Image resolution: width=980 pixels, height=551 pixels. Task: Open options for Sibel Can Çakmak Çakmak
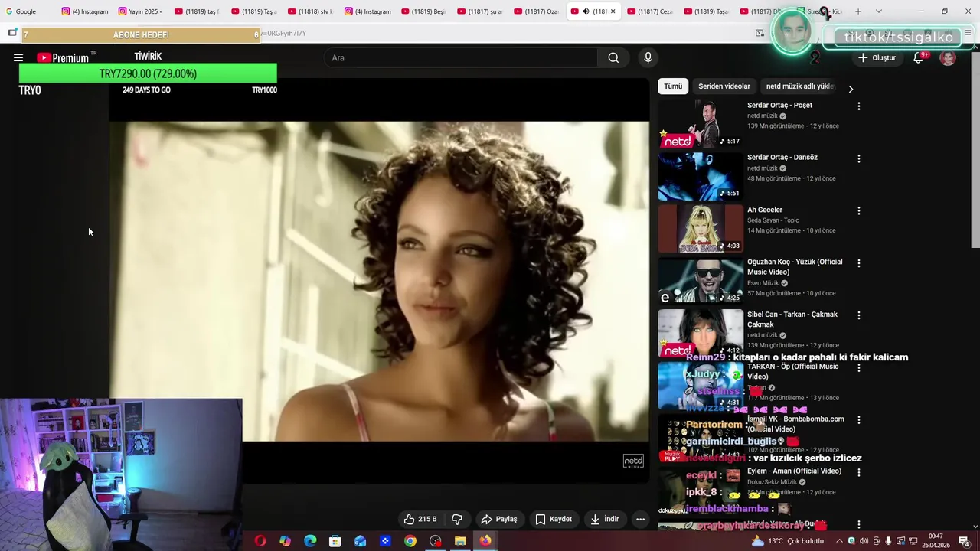tap(858, 315)
